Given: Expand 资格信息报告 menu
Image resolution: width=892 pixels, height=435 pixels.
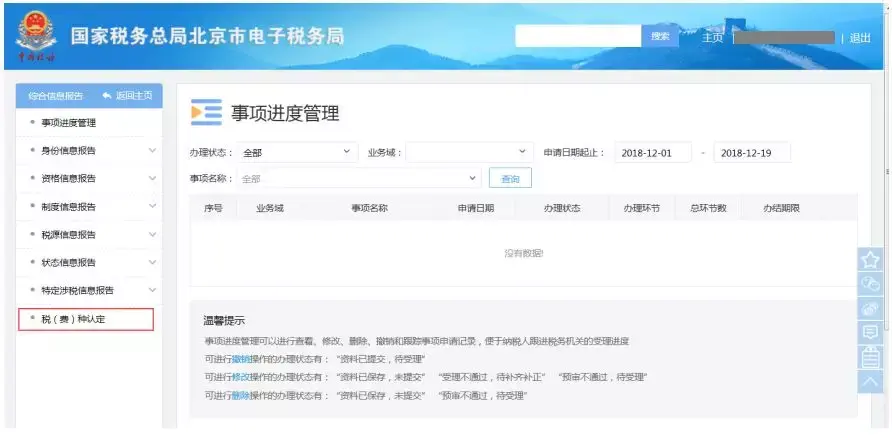Looking at the screenshot, I should (89, 179).
